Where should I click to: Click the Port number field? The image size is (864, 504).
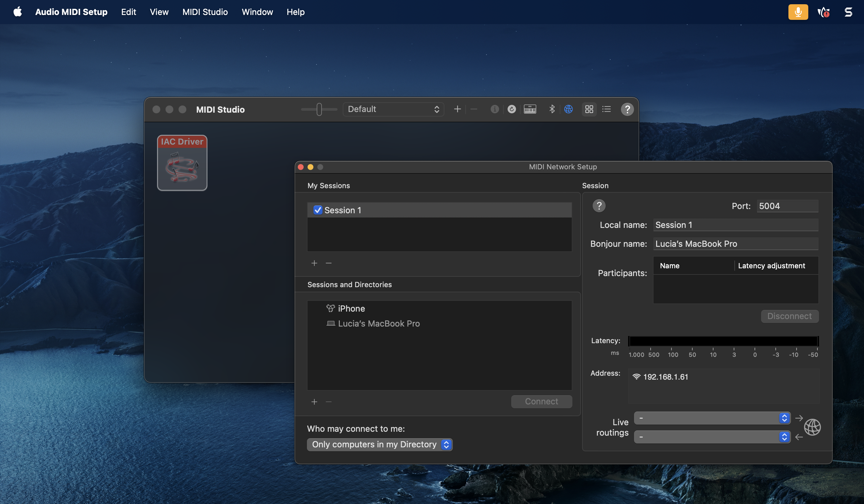click(787, 206)
